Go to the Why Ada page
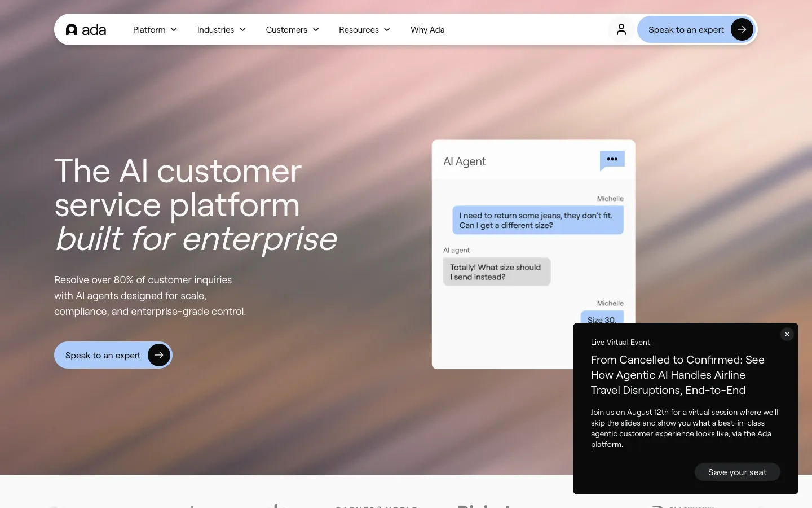Image resolution: width=812 pixels, height=508 pixels. pos(427,29)
